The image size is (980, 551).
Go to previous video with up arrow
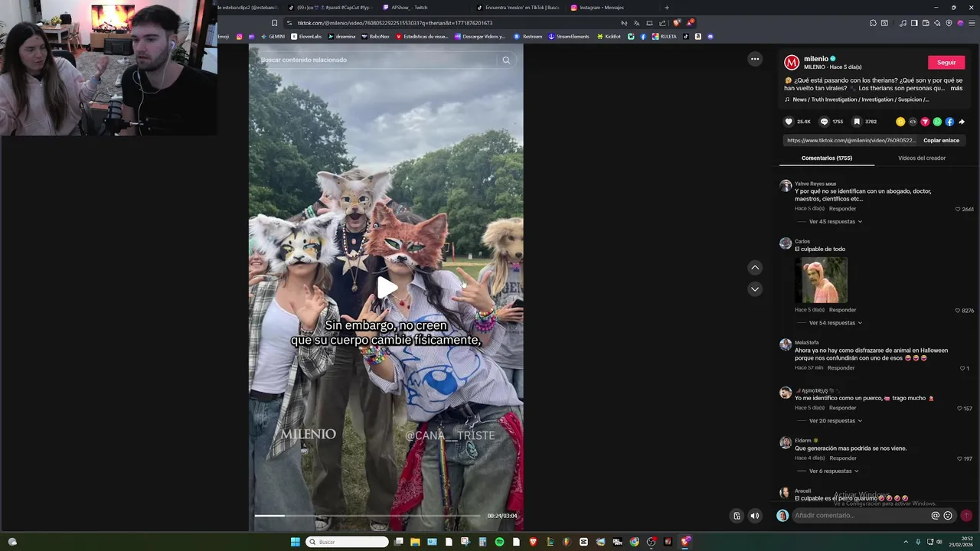pos(755,267)
